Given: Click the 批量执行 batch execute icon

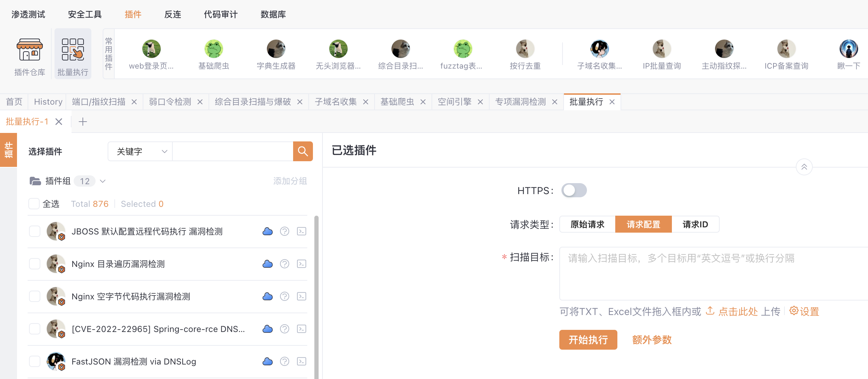Looking at the screenshot, I should (x=73, y=50).
